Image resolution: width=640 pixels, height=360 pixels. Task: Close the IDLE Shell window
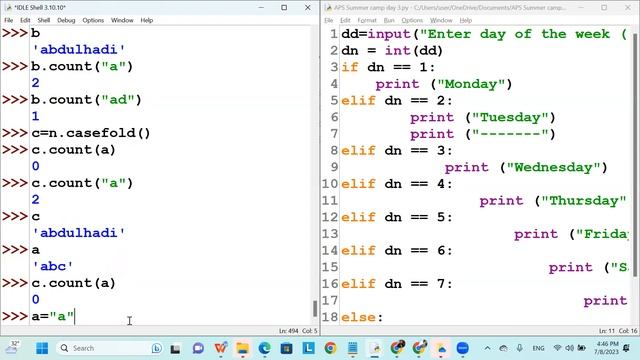[x=308, y=7]
